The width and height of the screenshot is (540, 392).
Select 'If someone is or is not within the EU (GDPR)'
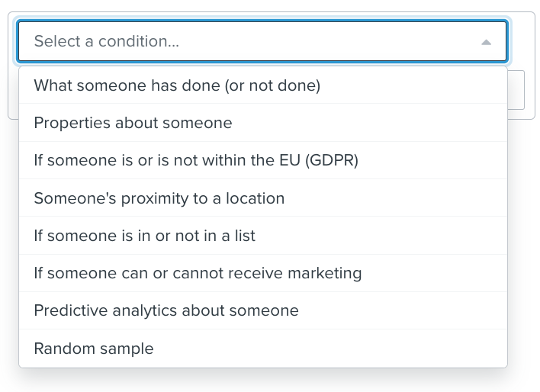(196, 160)
